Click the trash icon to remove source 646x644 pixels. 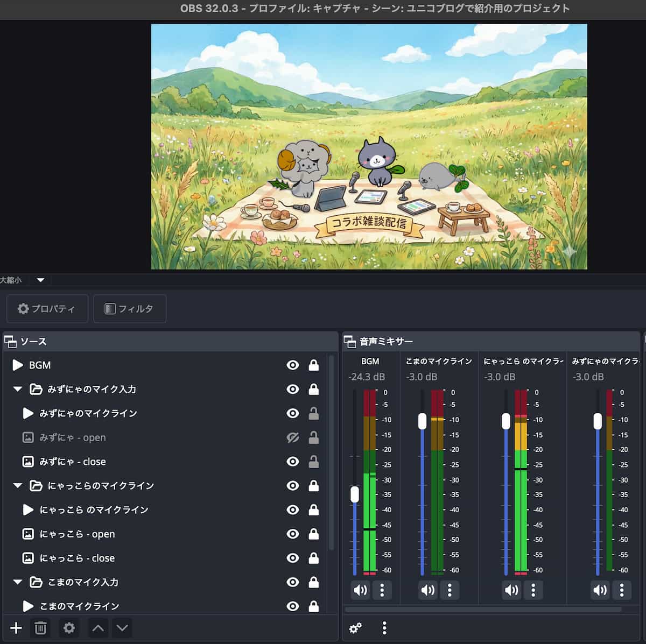point(40,628)
